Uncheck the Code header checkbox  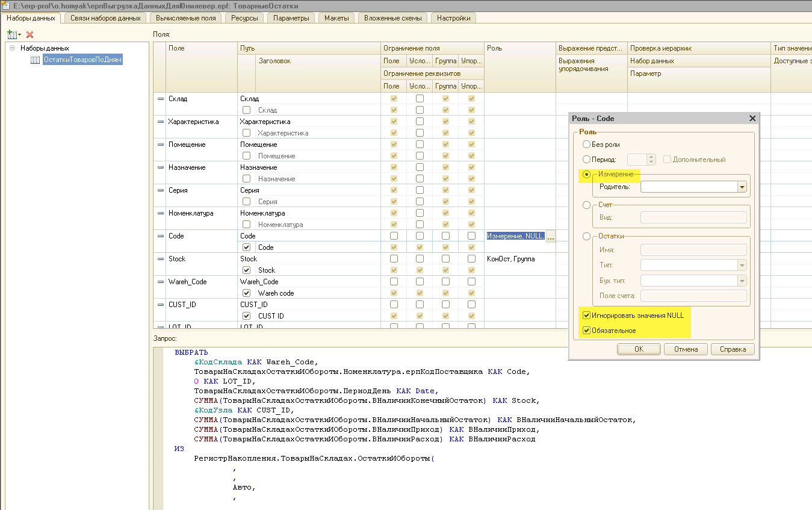pos(247,247)
